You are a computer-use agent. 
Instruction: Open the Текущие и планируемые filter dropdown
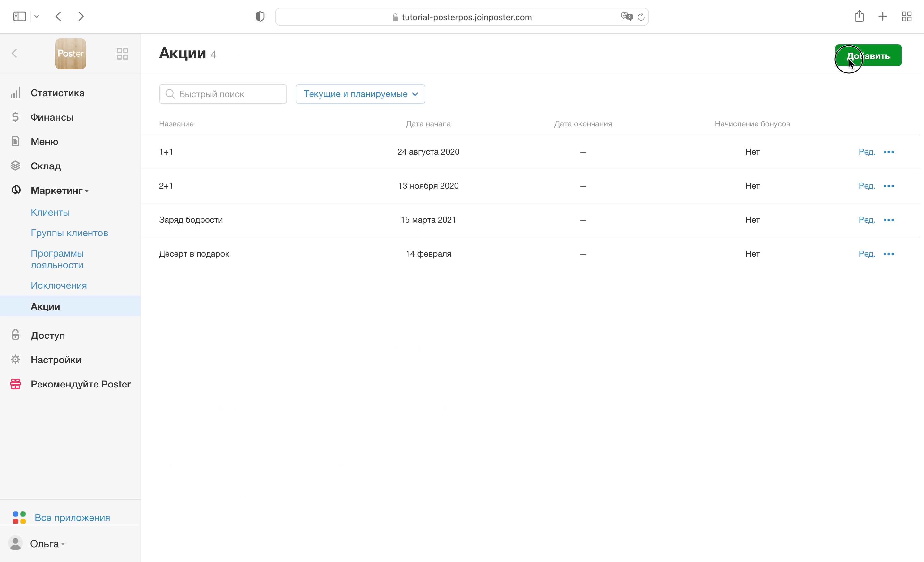[x=360, y=94]
